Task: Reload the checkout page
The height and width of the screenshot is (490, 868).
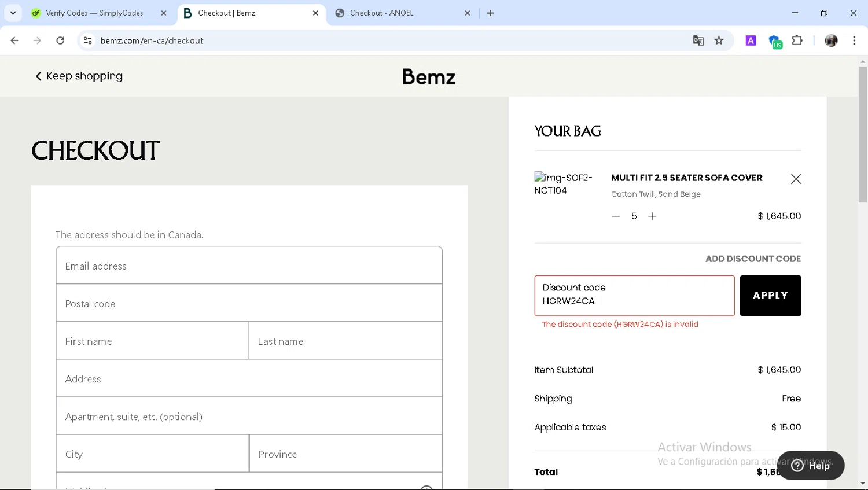Action: click(60, 40)
